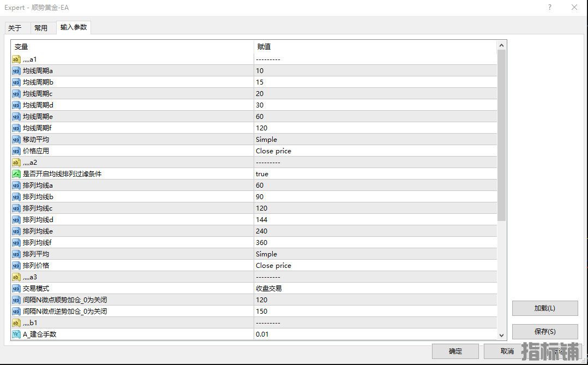Viewport: 588px width, 365px height.
Task: Click the integer icon beside 均线周期b
Action: tap(16, 82)
